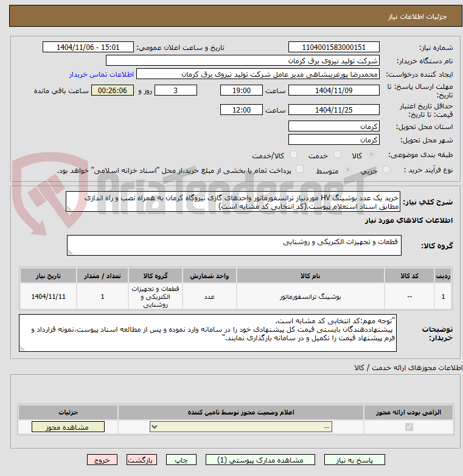Click the 1404/11/11 need date cell
Viewport: 463px width, 476px height.
(x=48, y=296)
